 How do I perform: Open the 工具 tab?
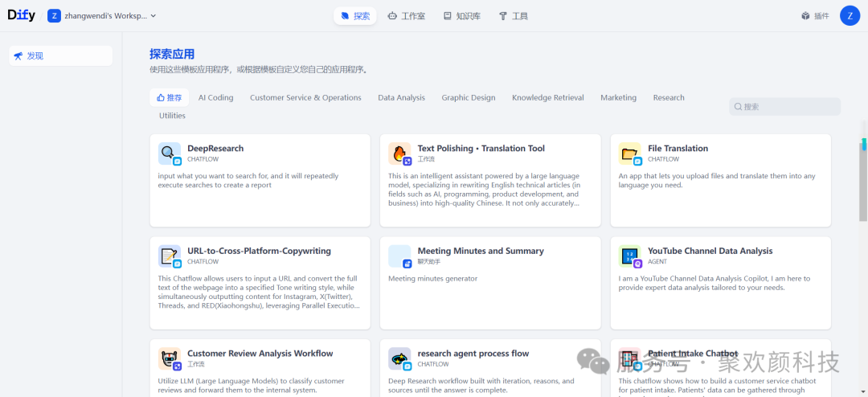coord(513,16)
